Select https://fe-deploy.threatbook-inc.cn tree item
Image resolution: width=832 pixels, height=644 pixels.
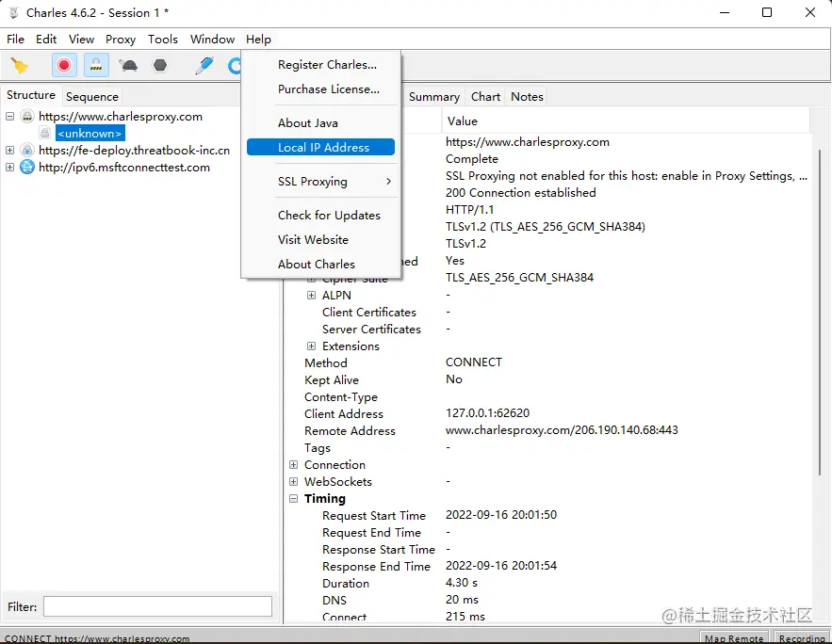(x=134, y=150)
